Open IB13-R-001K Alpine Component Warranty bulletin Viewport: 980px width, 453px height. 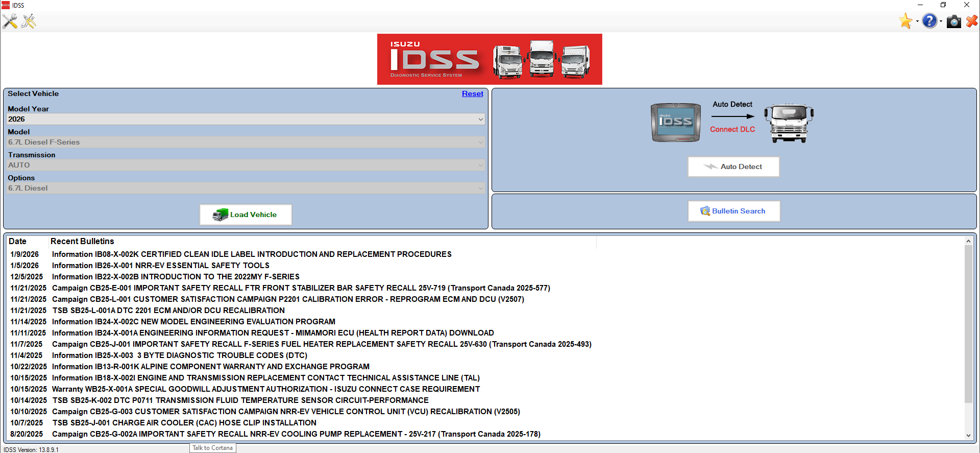point(210,367)
